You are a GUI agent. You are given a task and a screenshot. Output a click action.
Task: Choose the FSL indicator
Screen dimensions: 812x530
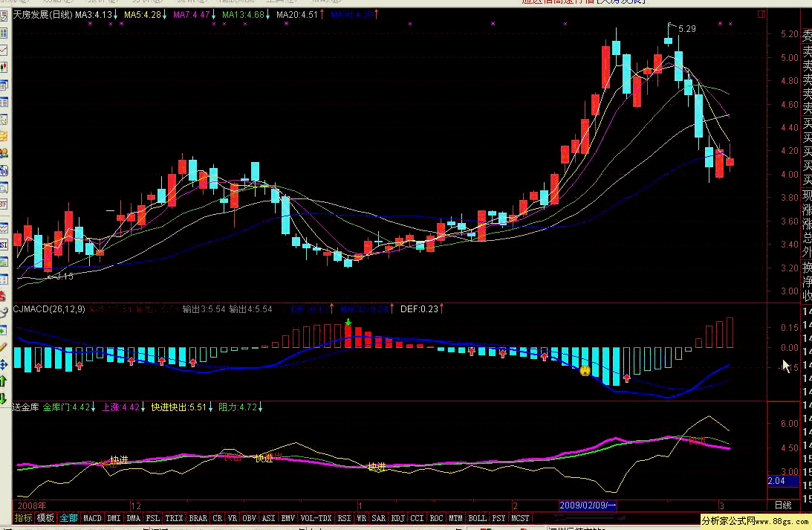pos(153,517)
